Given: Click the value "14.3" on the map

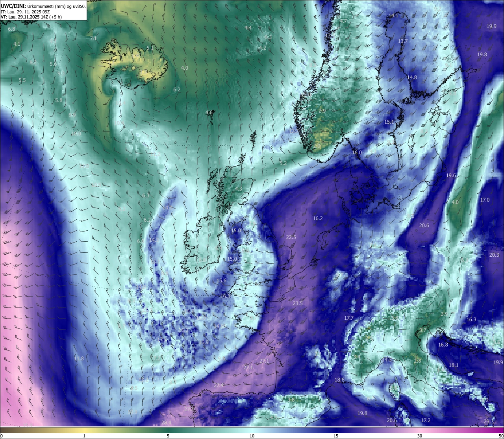Looking at the screenshot, I should coord(387,360).
